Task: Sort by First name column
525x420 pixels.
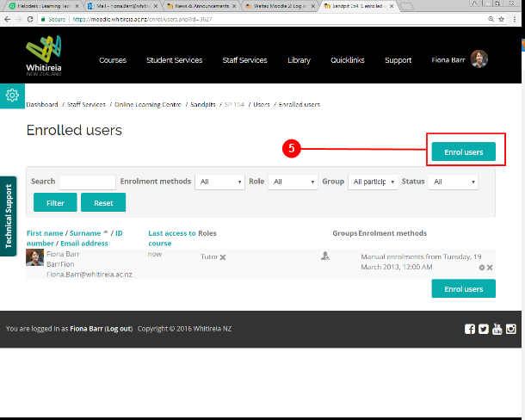Action: (x=45, y=233)
